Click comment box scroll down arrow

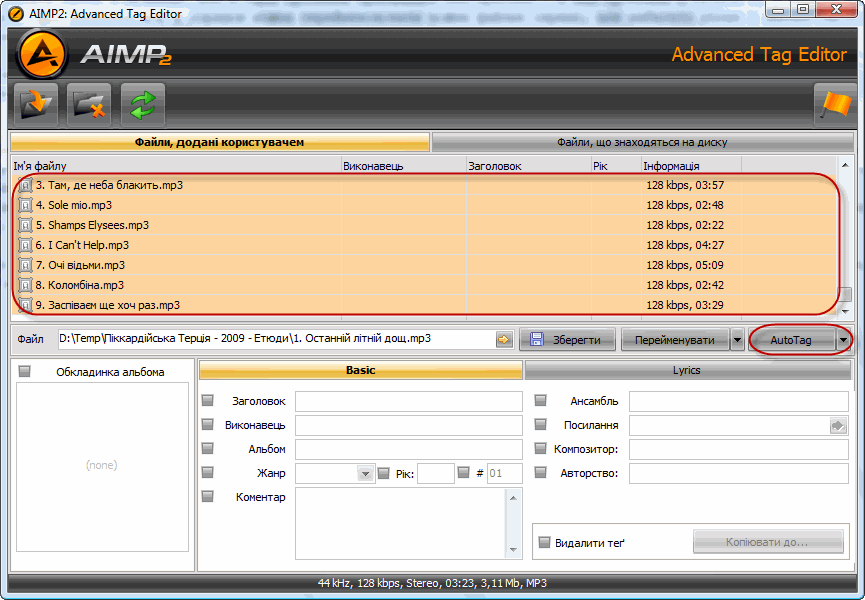[x=513, y=549]
